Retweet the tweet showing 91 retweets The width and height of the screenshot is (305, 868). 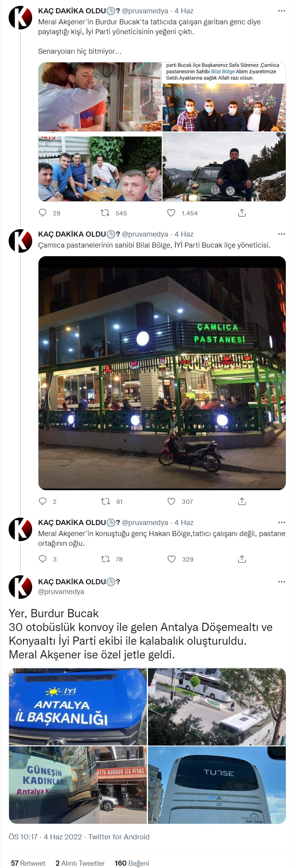pos(105,501)
